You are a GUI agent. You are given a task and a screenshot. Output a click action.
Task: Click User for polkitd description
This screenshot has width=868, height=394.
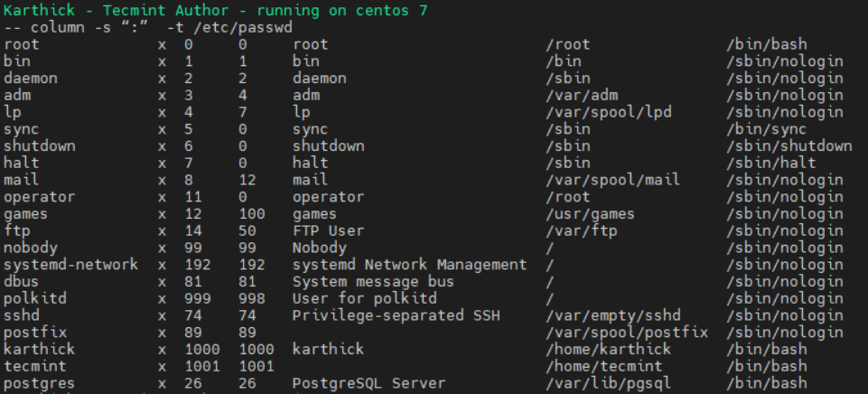pyautogui.click(x=364, y=298)
